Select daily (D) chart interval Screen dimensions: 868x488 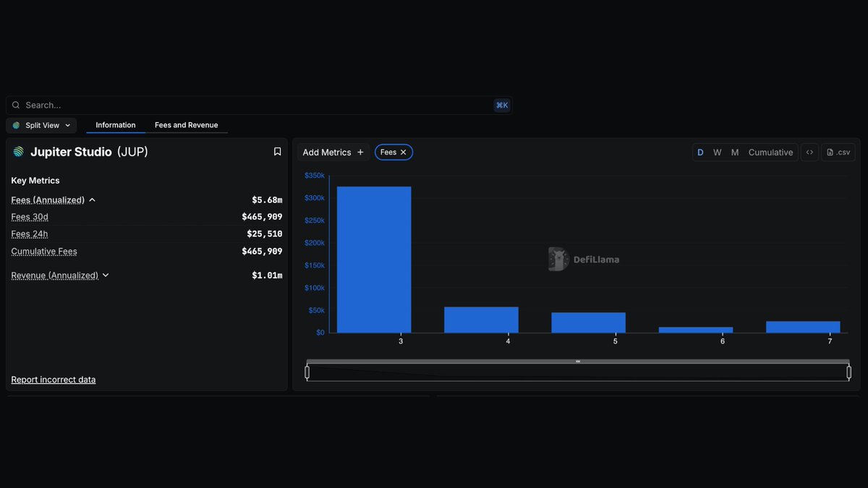(700, 153)
